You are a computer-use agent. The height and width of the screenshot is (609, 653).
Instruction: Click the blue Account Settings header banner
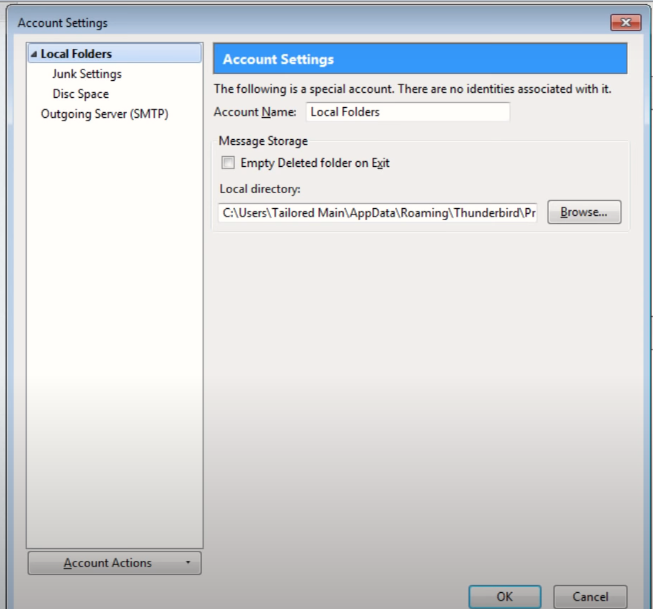420,59
